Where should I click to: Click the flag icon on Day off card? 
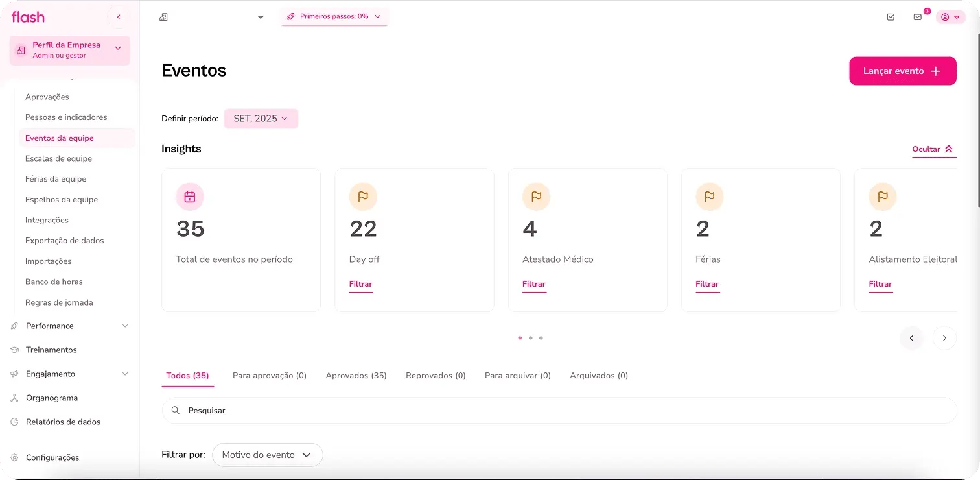[363, 197]
